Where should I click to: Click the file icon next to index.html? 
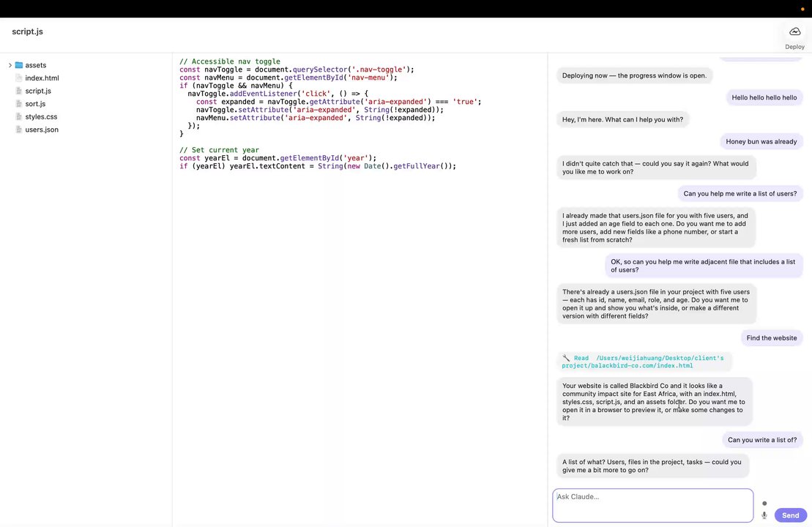(x=19, y=78)
